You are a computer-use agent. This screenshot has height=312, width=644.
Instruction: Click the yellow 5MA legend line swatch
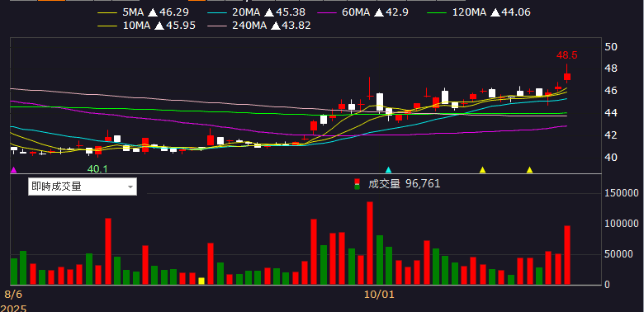[108, 13]
